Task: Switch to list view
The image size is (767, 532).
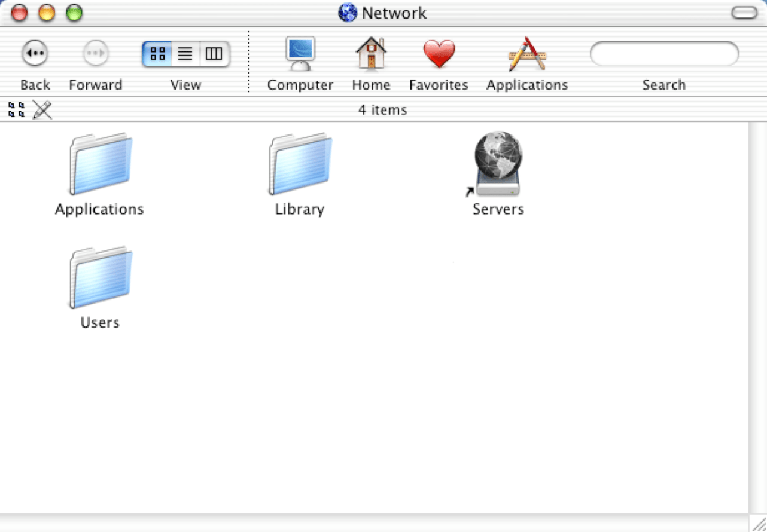Action: pyautogui.click(x=185, y=54)
